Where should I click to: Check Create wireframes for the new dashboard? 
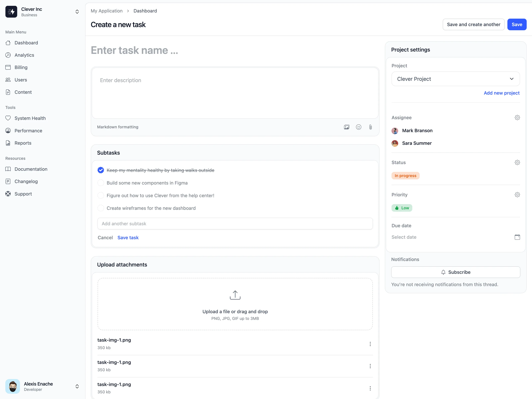(101, 208)
